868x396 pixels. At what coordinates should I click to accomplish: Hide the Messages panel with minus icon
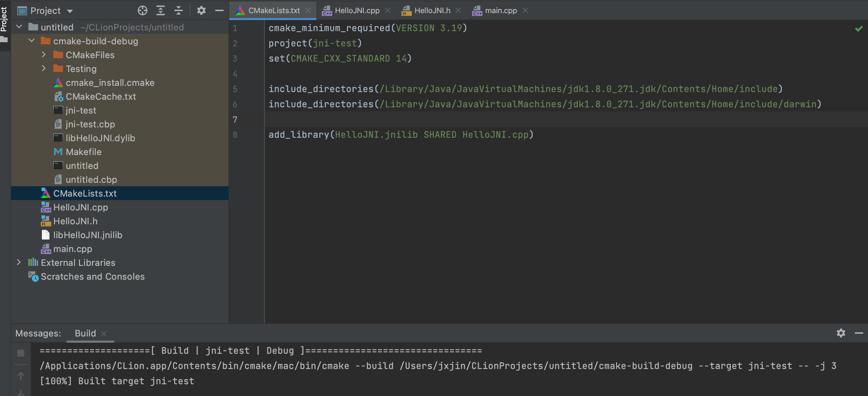[x=859, y=333]
